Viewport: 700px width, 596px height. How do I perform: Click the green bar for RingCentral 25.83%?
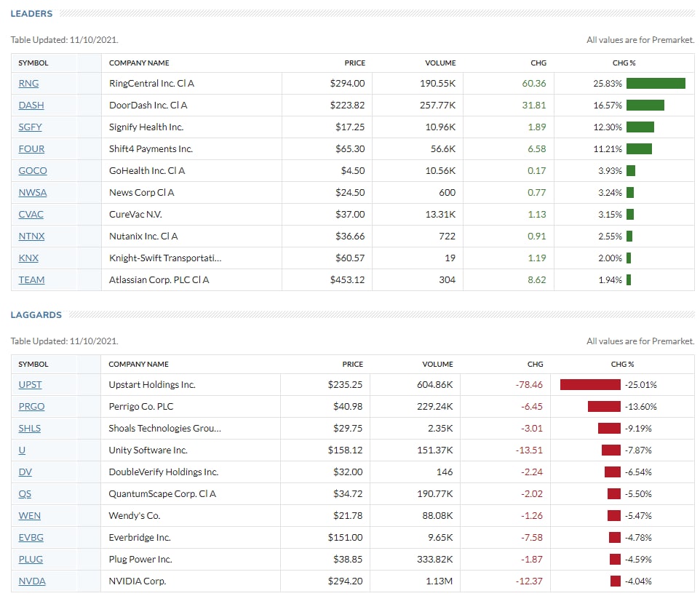[x=656, y=84]
